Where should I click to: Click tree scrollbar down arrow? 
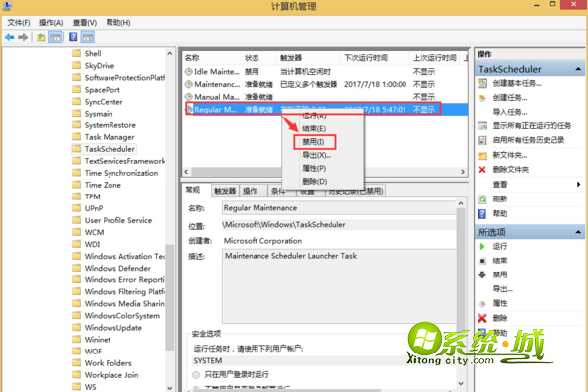(169, 387)
